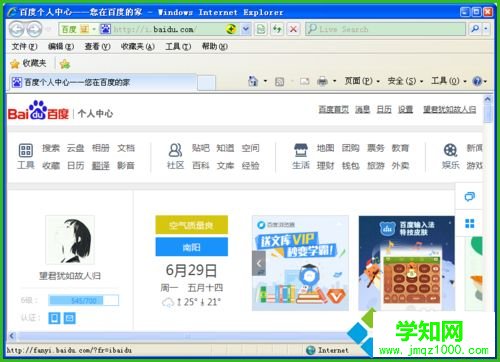
Task: Open the 页面(P) dropdown menu
Action: (362, 81)
